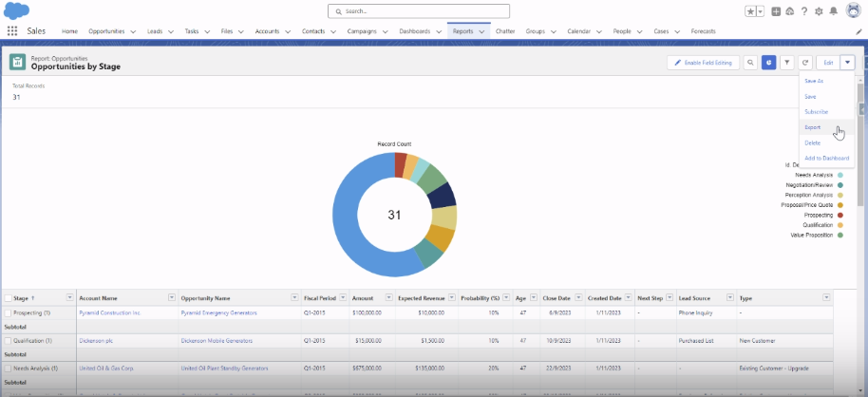Sort by the Close Date column header
The width and height of the screenshot is (868, 397).
(556, 298)
